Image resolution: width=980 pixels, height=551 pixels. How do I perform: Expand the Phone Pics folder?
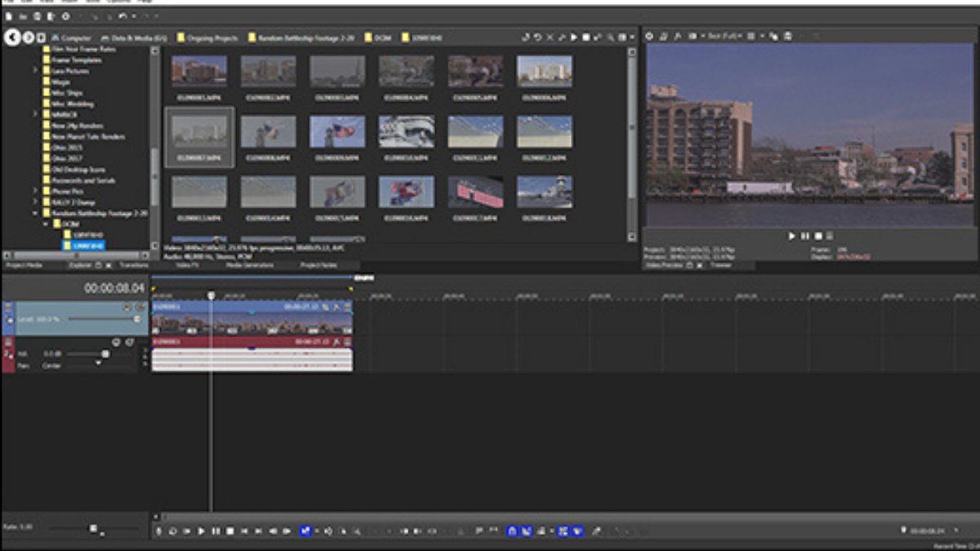36,191
